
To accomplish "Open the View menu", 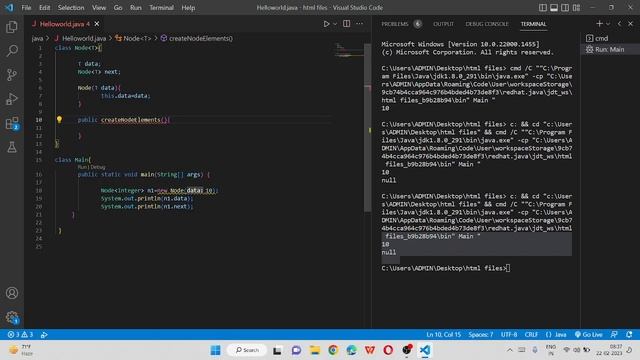I will 99,8.
